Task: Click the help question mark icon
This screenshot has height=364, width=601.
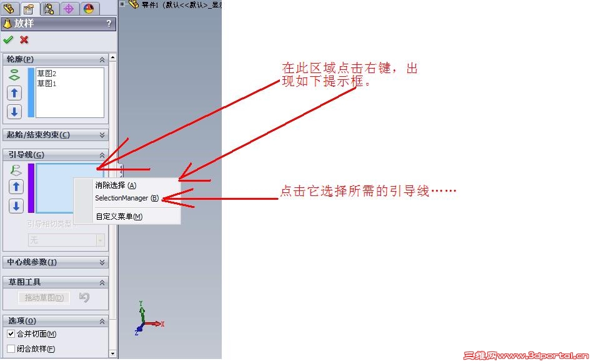Action: tap(109, 23)
